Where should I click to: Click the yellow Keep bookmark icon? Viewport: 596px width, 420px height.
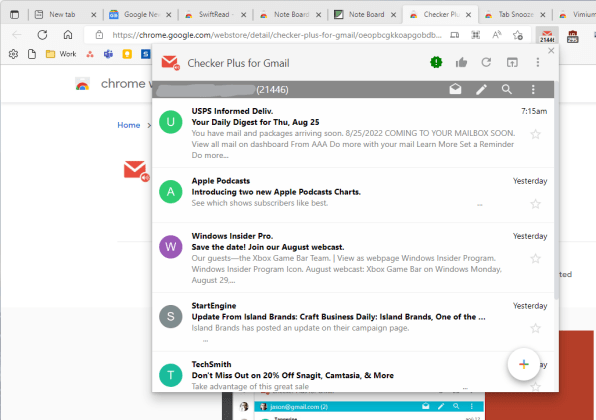[x=127, y=54]
